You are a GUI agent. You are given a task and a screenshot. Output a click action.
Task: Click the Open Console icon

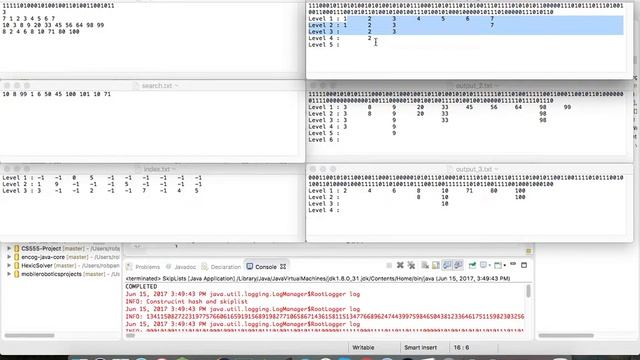tap(498, 265)
